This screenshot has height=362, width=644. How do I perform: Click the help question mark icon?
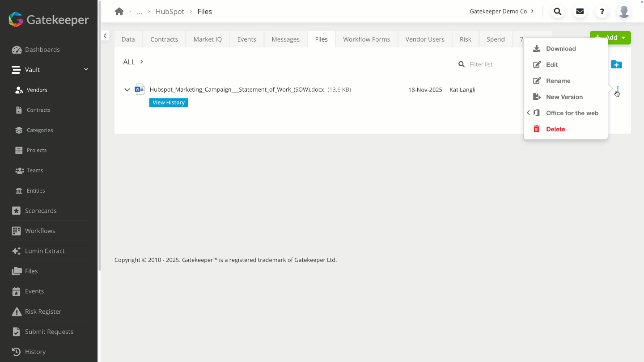(x=602, y=12)
